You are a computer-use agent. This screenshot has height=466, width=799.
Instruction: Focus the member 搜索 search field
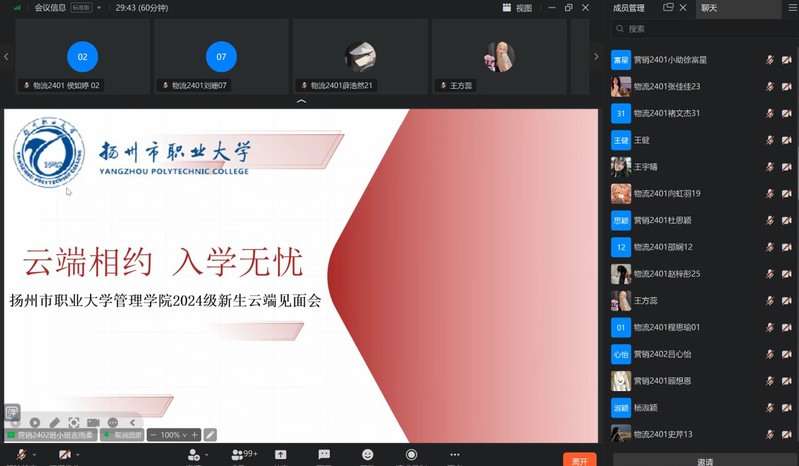[705, 29]
